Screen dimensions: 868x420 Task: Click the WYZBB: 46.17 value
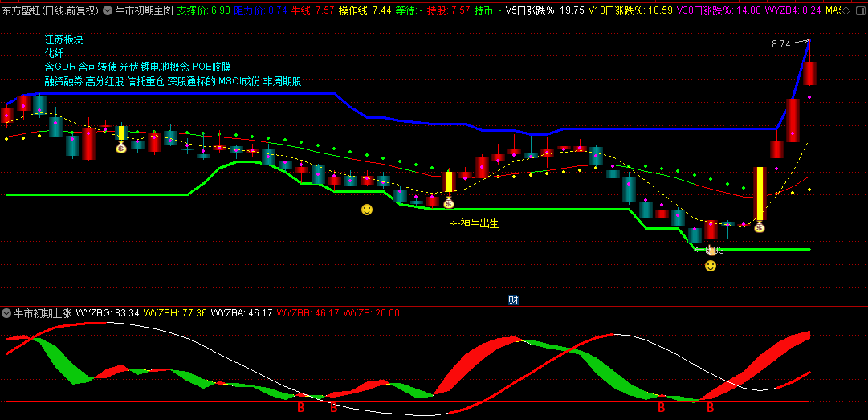[x=308, y=313]
